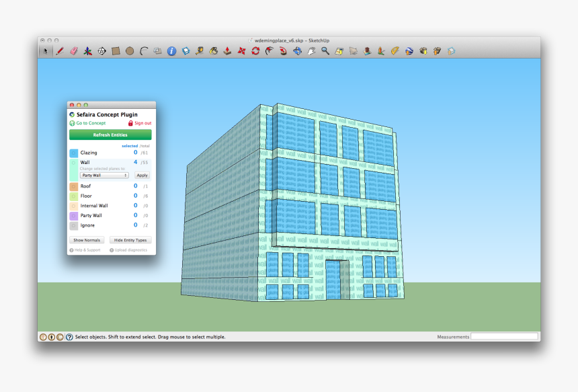Toggle the Glazing selection circle

click(74, 151)
